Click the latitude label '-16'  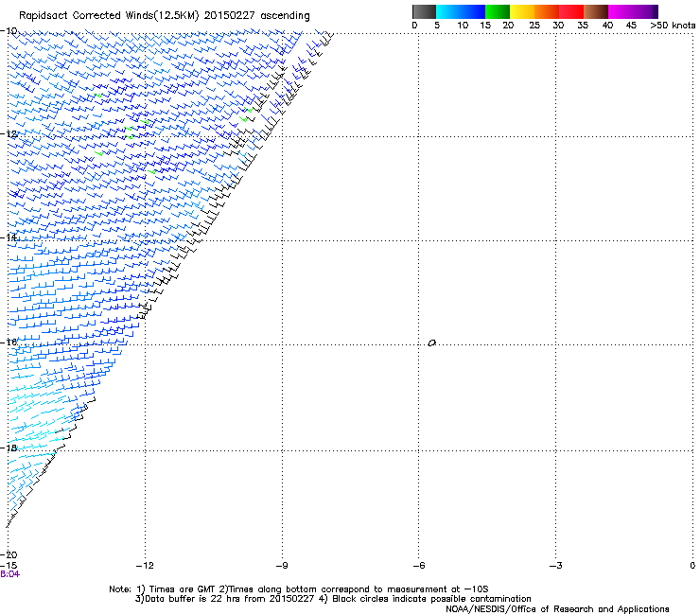(x=9, y=343)
